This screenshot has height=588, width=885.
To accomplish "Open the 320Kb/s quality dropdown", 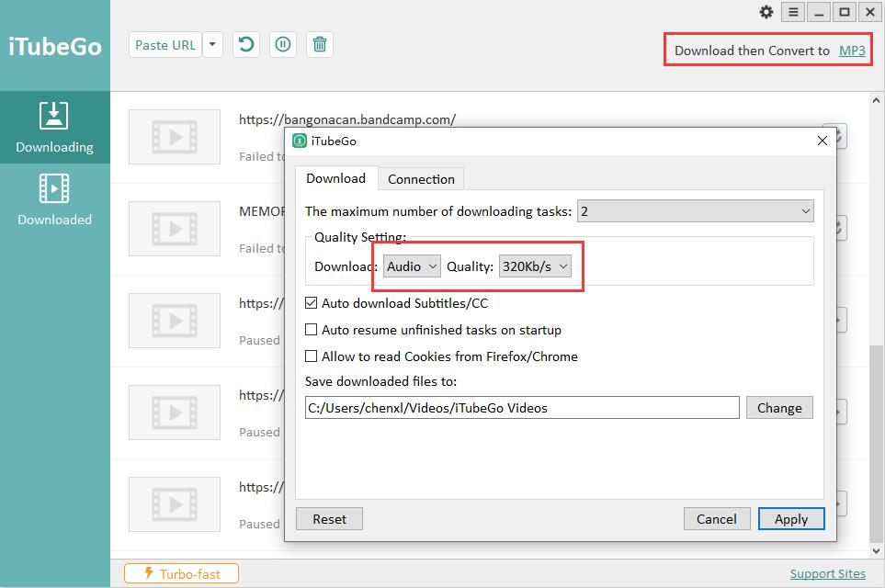I will click(x=535, y=266).
